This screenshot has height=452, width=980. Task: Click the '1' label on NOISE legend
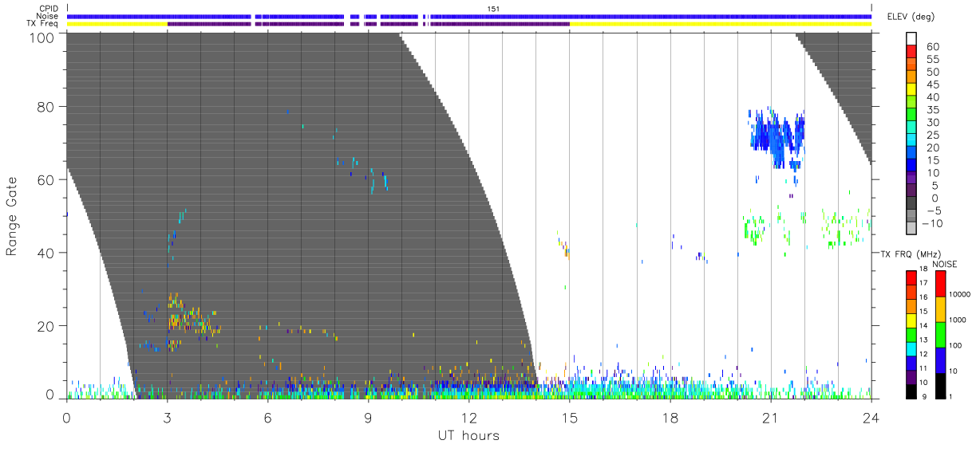(950, 396)
